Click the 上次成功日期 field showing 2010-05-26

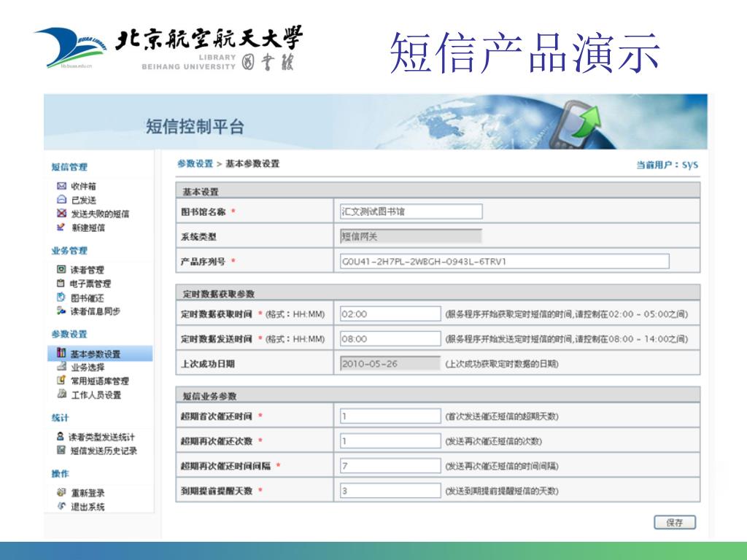tap(390, 363)
